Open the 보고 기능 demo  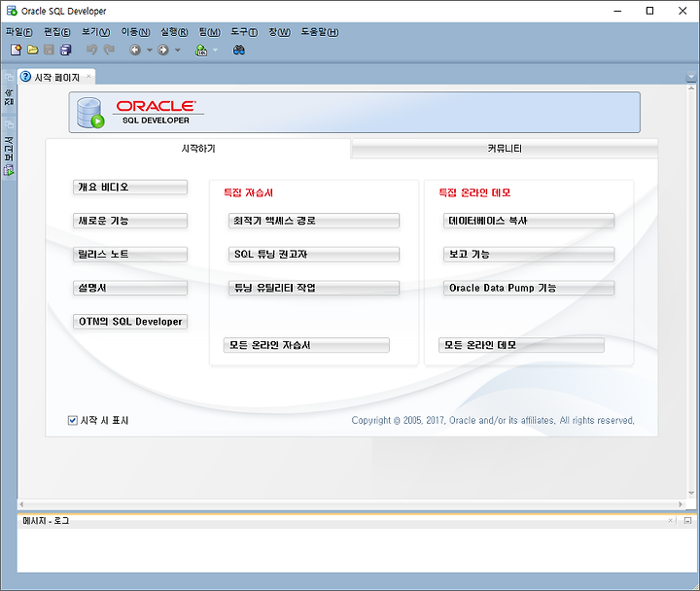[529, 254]
